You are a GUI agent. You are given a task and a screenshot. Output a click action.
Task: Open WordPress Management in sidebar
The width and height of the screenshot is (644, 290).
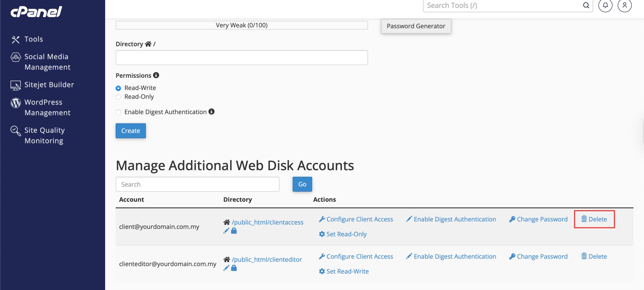[43, 107]
